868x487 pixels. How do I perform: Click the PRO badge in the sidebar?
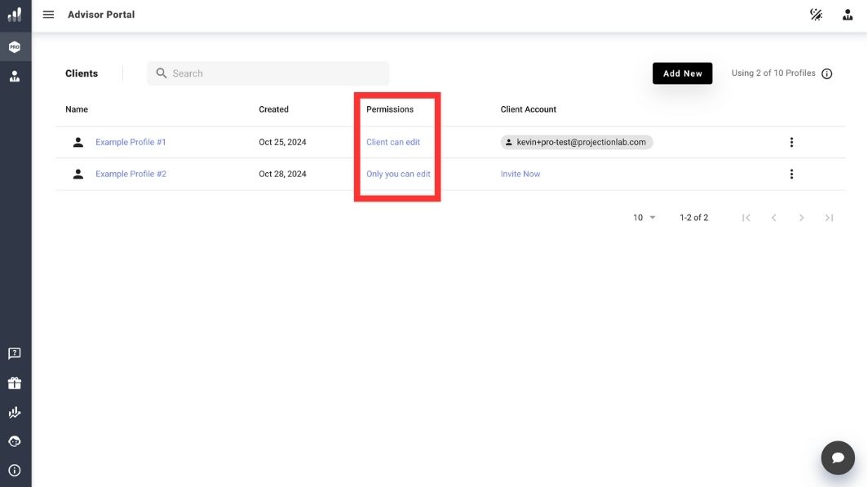(x=14, y=46)
